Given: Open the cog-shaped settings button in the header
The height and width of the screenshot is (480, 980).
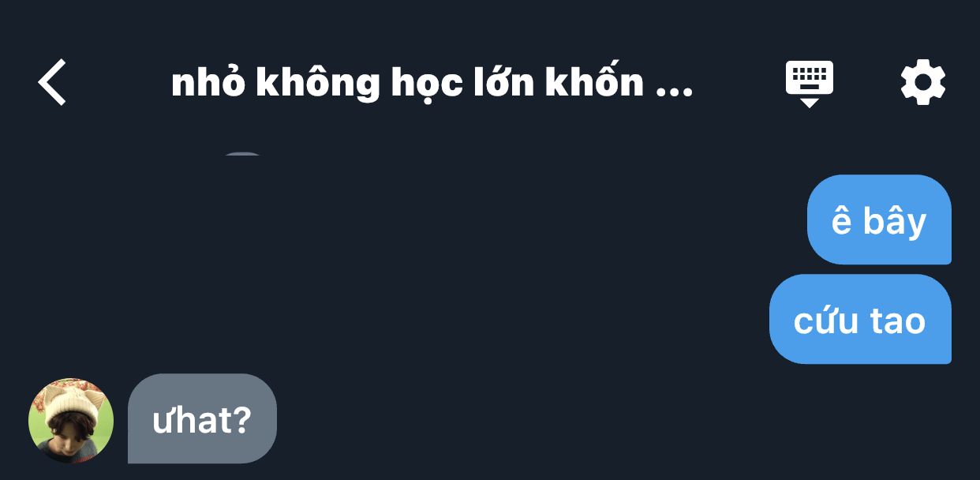Looking at the screenshot, I should point(923,82).
